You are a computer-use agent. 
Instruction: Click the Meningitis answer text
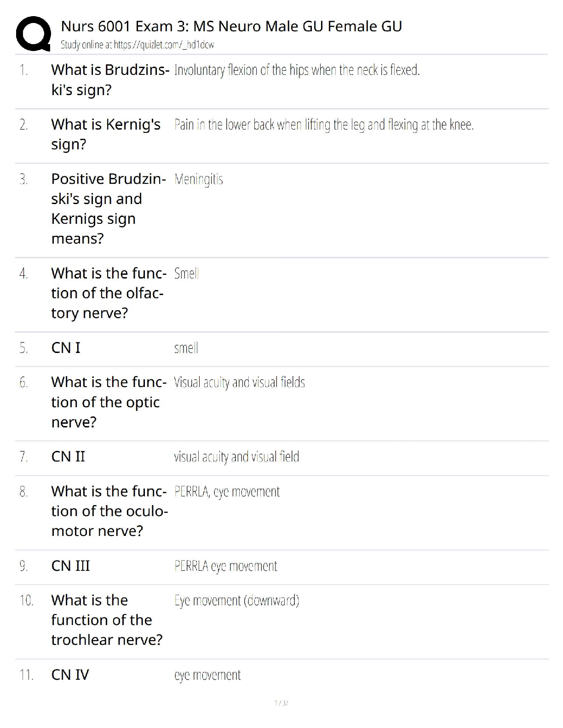point(199,179)
